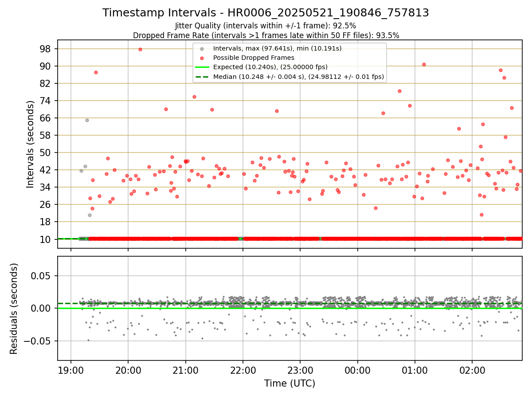
Task: Click the dashed green Median legend line sample
Action: pyautogui.click(x=202, y=77)
